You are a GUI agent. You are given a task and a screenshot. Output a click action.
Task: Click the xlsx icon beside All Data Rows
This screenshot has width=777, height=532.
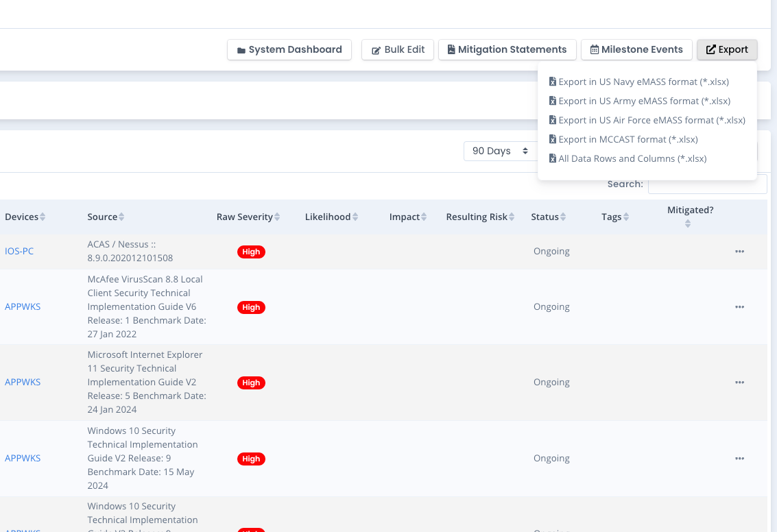[x=553, y=158]
